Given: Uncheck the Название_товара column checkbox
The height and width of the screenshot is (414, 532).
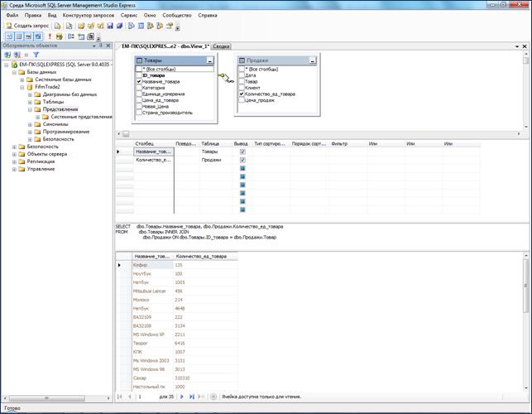Looking at the screenshot, I should click(140, 82).
